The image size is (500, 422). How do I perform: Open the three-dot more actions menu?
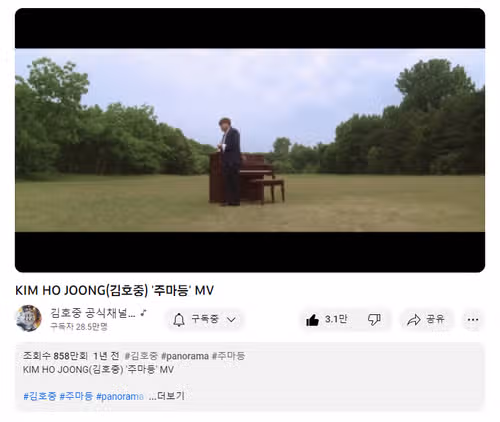click(473, 320)
